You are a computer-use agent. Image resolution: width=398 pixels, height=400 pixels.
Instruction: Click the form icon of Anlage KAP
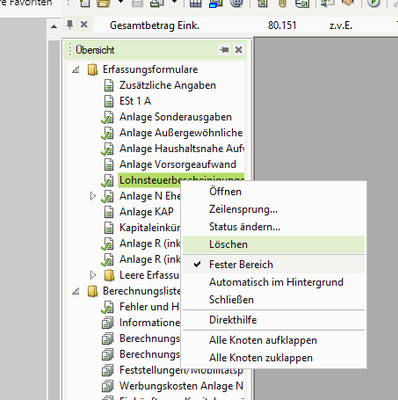coord(109,212)
